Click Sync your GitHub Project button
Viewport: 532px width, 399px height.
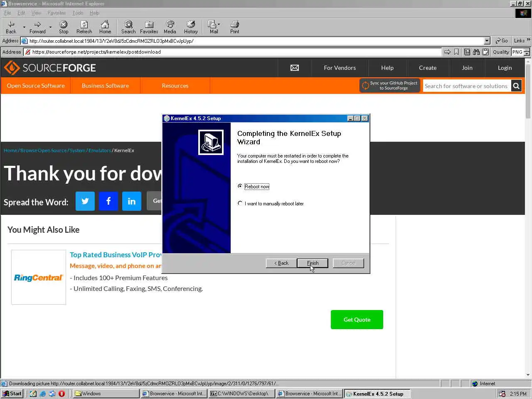(390, 86)
